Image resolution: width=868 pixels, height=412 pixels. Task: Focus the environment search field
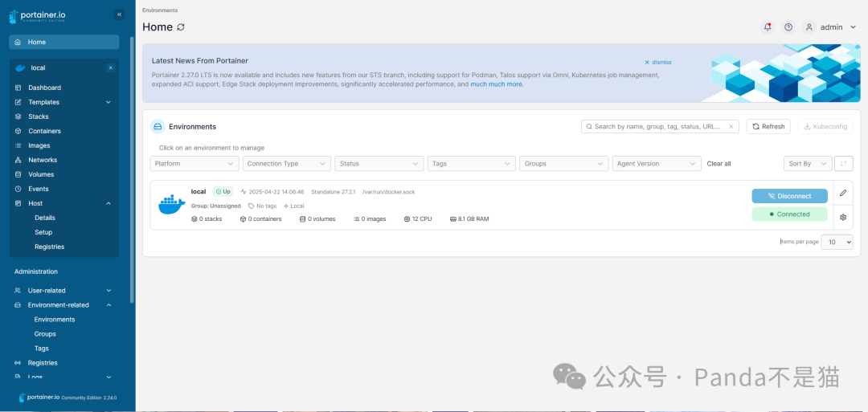point(661,127)
